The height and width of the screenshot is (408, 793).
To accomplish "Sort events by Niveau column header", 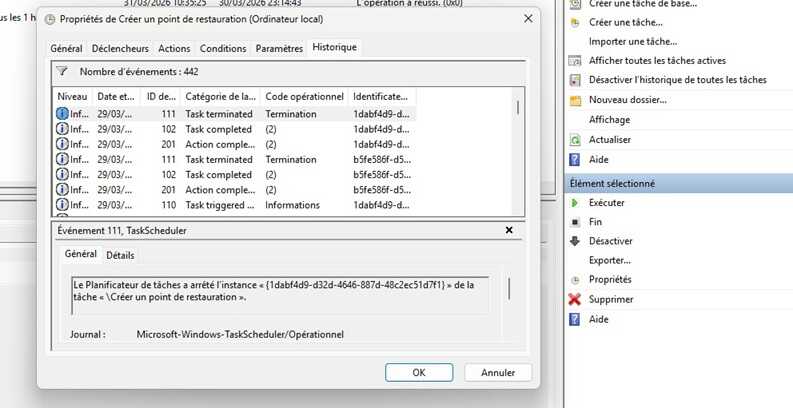I will pyautogui.click(x=72, y=96).
